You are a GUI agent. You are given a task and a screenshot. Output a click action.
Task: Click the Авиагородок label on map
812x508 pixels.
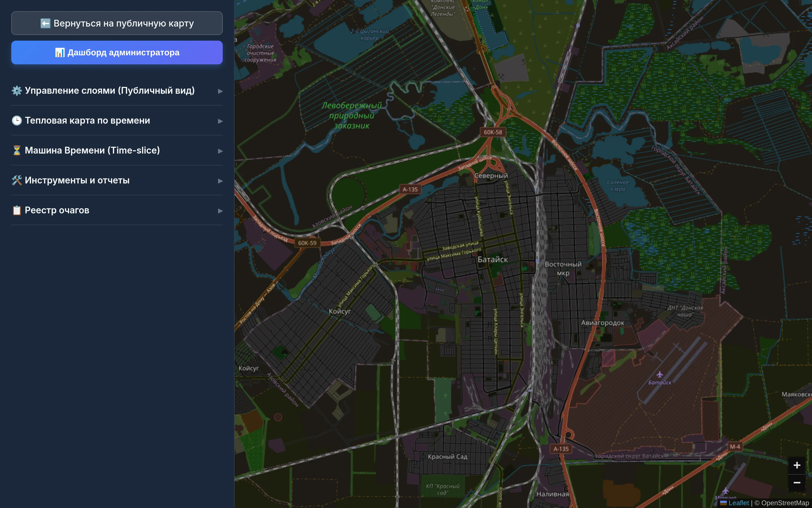pyautogui.click(x=603, y=323)
